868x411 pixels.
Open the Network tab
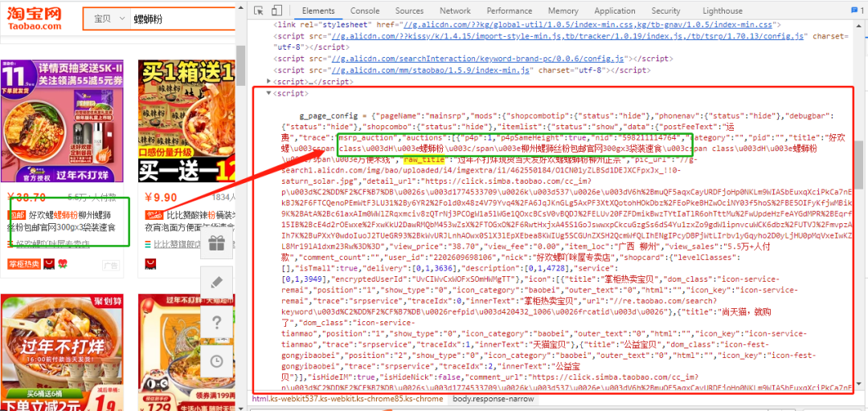click(x=455, y=10)
